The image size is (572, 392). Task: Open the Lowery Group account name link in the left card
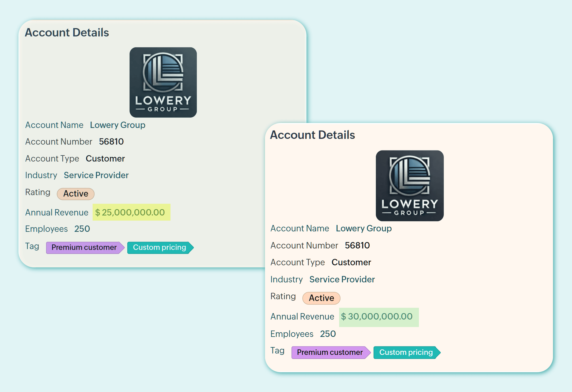(118, 125)
